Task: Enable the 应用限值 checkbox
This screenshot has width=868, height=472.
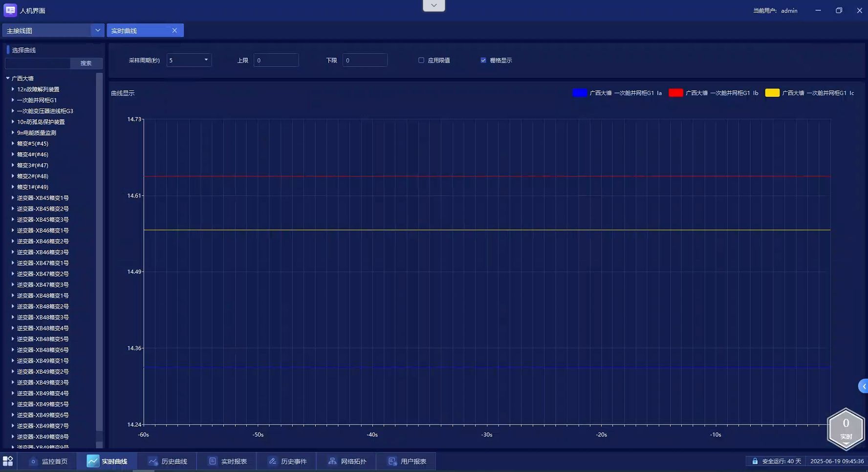Action: pos(421,60)
